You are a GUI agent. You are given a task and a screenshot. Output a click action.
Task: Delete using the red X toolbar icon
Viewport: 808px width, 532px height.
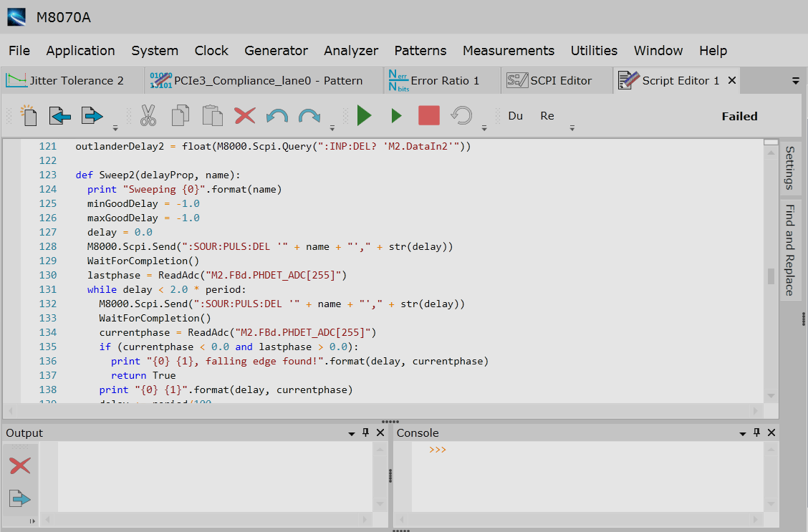click(245, 115)
